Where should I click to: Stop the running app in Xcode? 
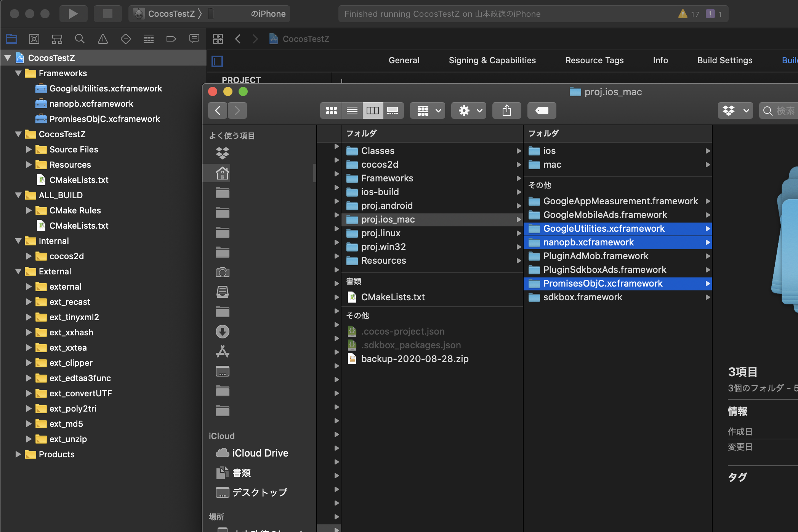coord(108,14)
